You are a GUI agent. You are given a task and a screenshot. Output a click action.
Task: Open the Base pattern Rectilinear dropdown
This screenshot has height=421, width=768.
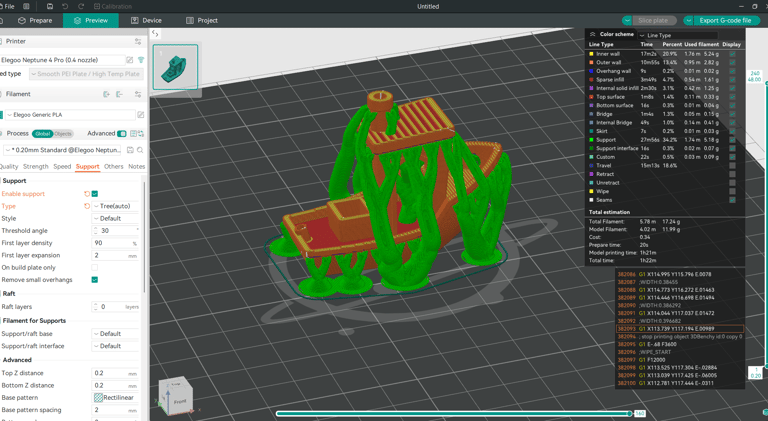pyautogui.click(x=116, y=398)
